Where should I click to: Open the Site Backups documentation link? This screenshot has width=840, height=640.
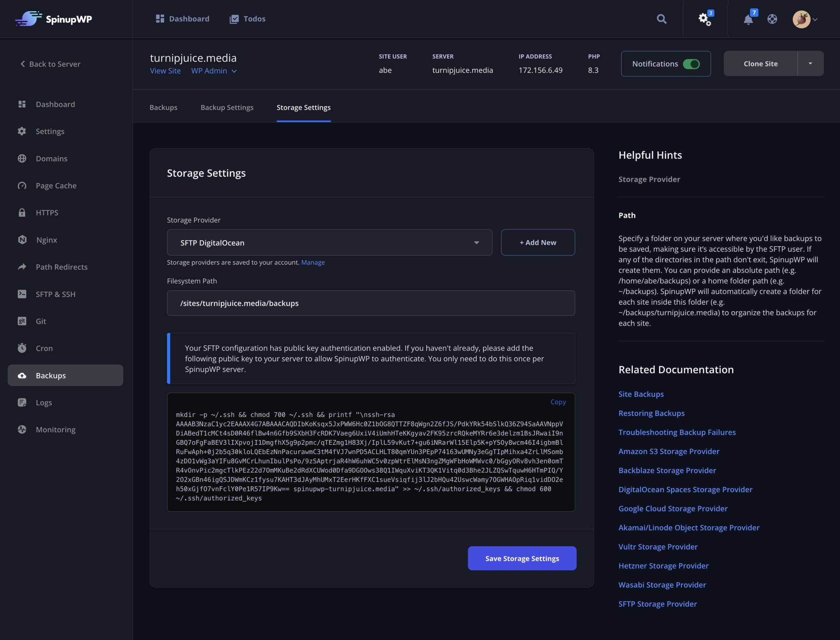click(x=641, y=394)
